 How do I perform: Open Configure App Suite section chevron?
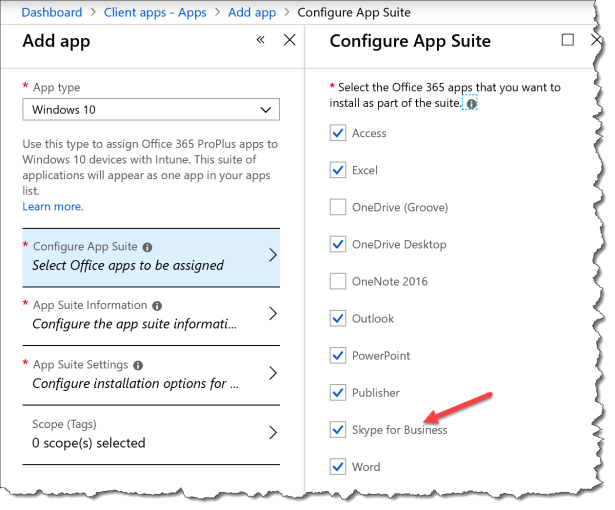pos(273,255)
